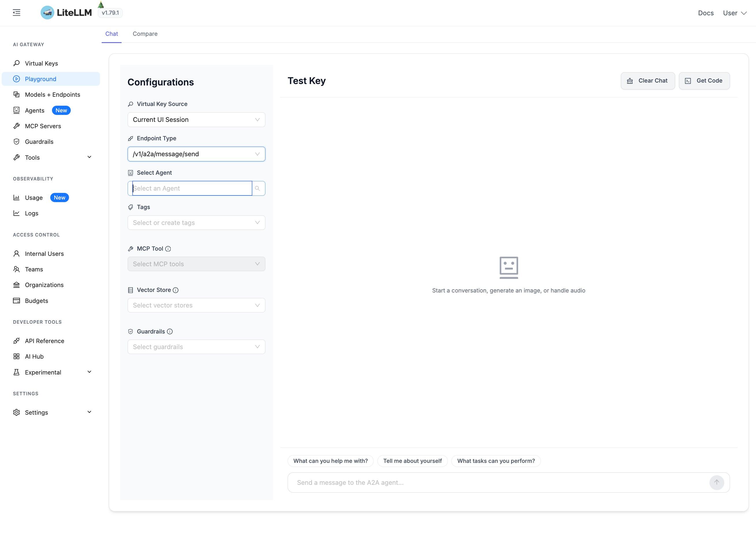Open the User account menu
756x544 pixels.
pos(734,13)
